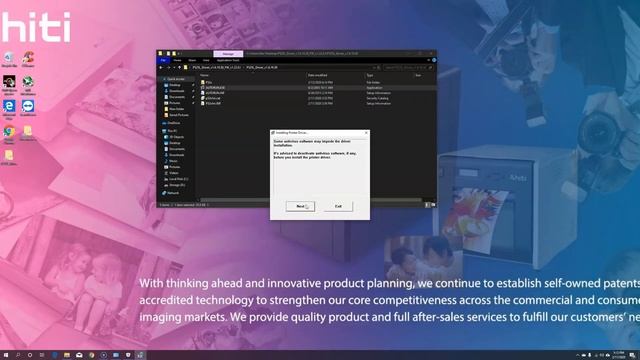The height and width of the screenshot is (360, 640).
Task: Select OneDrive in the navigation pane
Action: (x=173, y=123)
